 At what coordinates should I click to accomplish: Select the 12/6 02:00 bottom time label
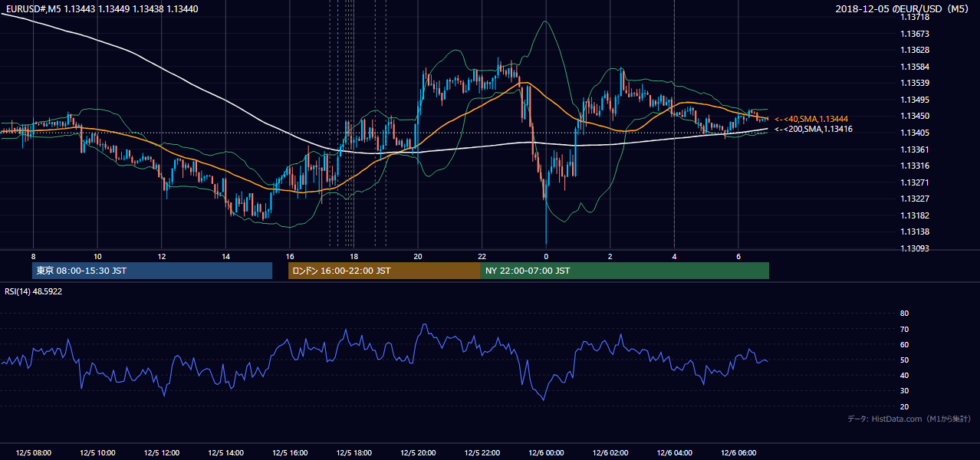pos(610,453)
